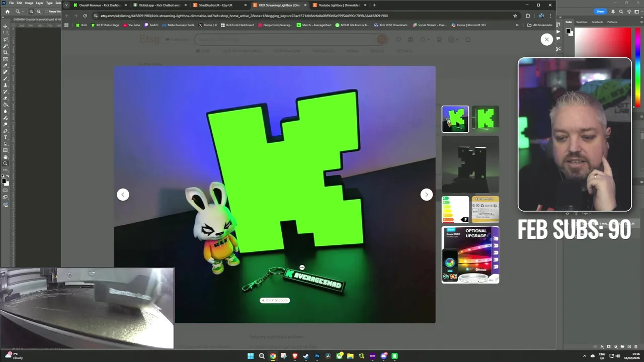Open Chrome Extensions puzzle icon
Viewport: 644px width, 362px height.
pyautogui.click(x=528, y=16)
